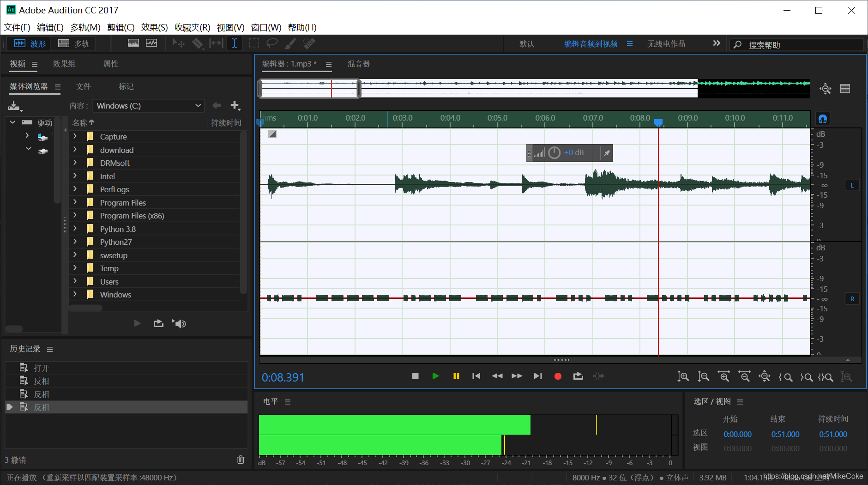Toggle media browser auto-play speaker icon
This screenshot has width=868, height=485.
(179, 323)
